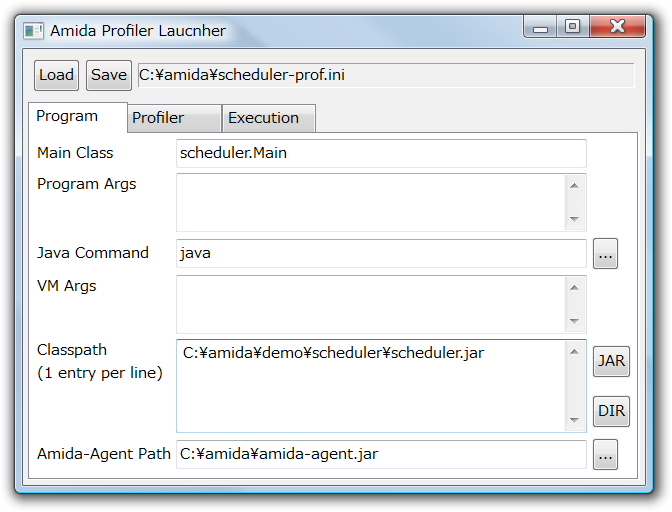Browse for Java command with ellipsis button
Screen dimensions: 672x512
point(605,254)
